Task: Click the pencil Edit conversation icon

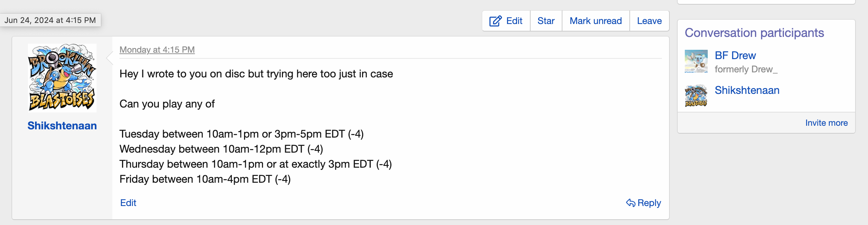Action: (x=496, y=21)
